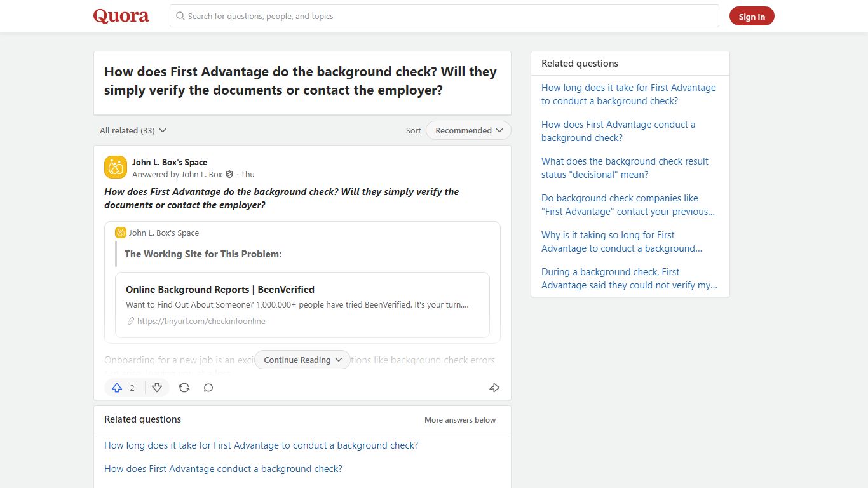Click the share arrow icon
Image resolution: width=868 pixels, height=488 pixels.
tap(494, 388)
